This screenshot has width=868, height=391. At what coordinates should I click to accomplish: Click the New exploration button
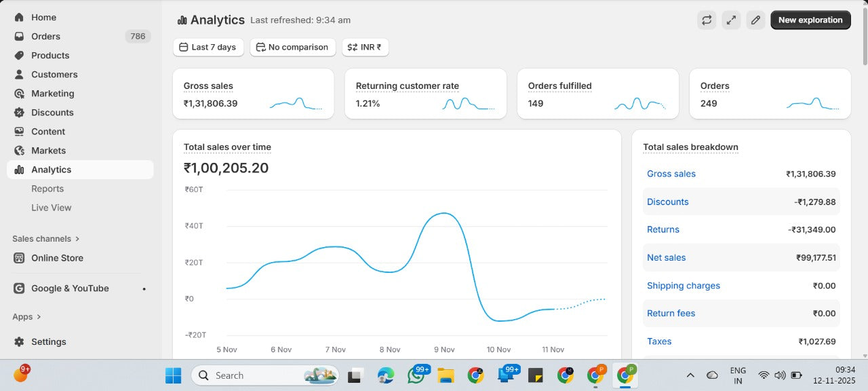pos(810,20)
